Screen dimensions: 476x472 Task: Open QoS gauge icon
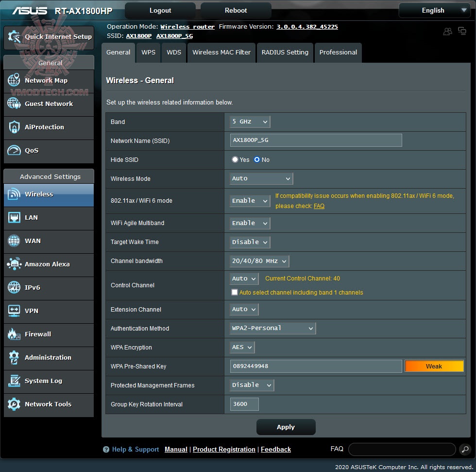(x=14, y=150)
